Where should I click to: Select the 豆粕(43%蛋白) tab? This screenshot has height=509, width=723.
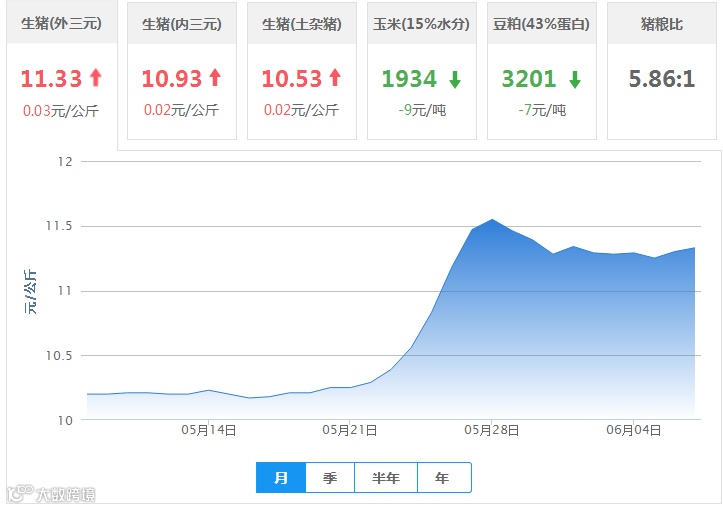[541, 71]
